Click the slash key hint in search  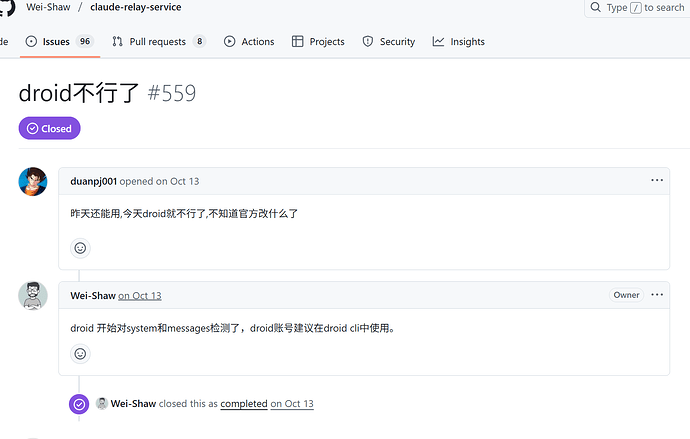point(635,7)
